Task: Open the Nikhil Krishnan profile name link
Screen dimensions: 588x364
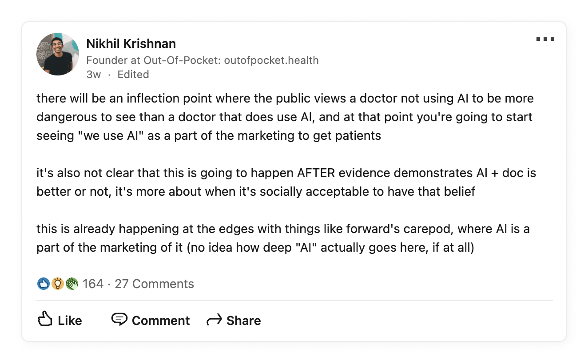Action: pyautogui.click(x=131, y=44)
